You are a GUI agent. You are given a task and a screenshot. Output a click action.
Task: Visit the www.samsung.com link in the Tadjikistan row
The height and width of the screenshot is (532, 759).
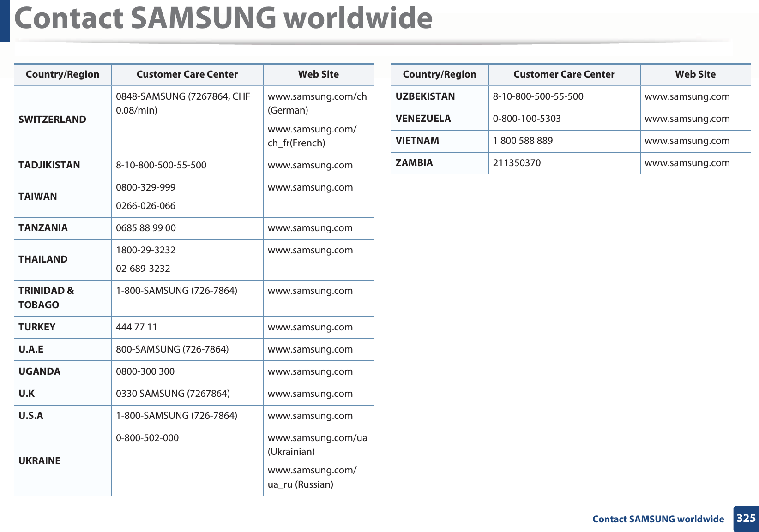(x=310, y=165)
